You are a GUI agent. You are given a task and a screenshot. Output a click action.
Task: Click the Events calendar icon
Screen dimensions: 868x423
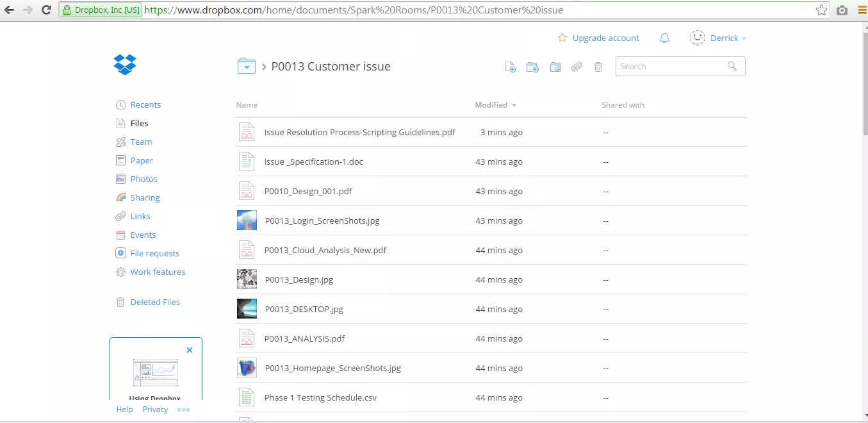pos(120,235)
